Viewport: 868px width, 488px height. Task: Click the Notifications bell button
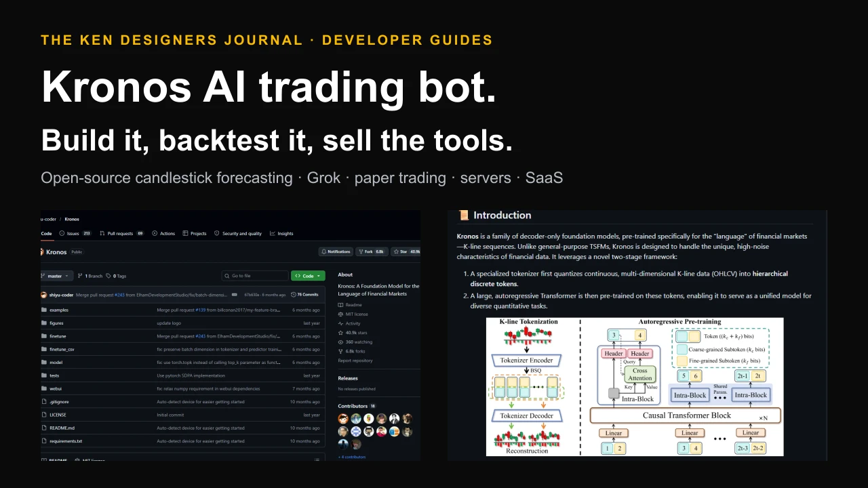(x=335, y=251)
